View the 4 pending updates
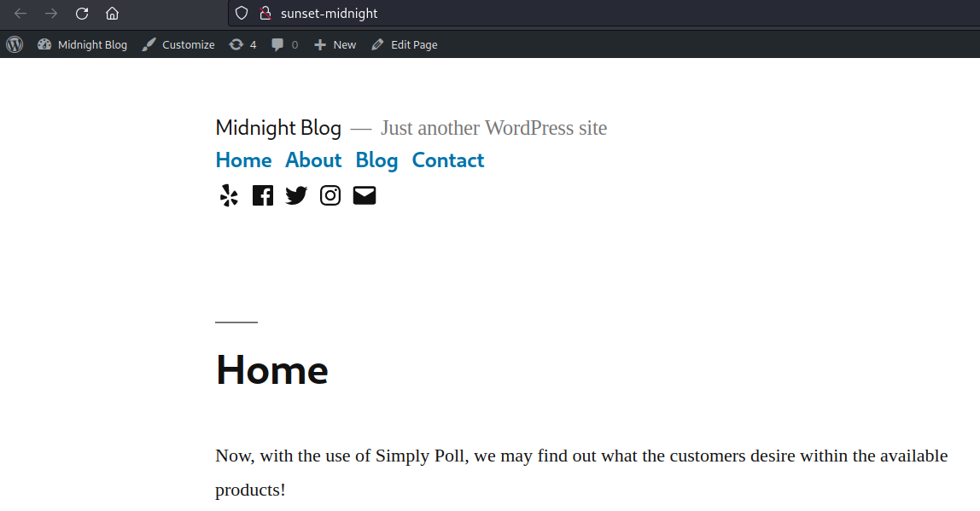The height and width of the screenshot is (511, 980). point(242,44)
